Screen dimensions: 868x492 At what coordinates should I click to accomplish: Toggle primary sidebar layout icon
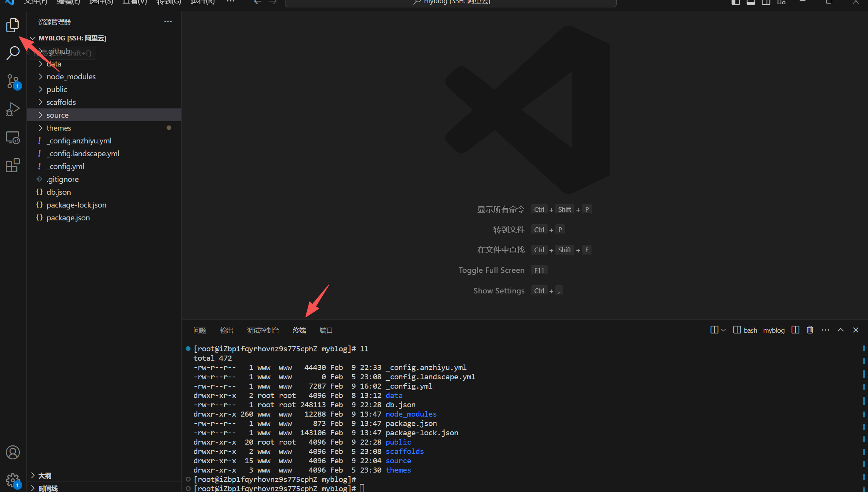click(x=736, y=2)
